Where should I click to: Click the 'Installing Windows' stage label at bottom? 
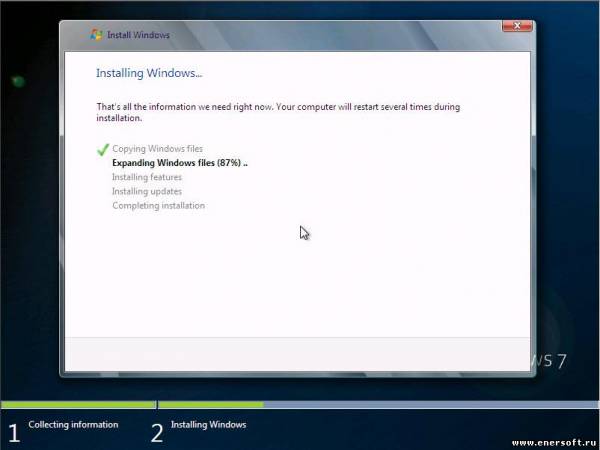coord(209,425)
